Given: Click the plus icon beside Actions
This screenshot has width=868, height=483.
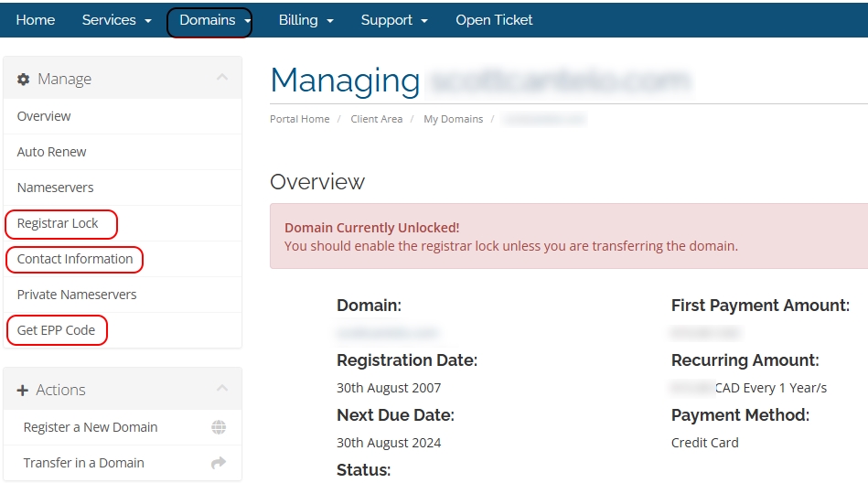Looking at the screenshot, I should point(24,391).
